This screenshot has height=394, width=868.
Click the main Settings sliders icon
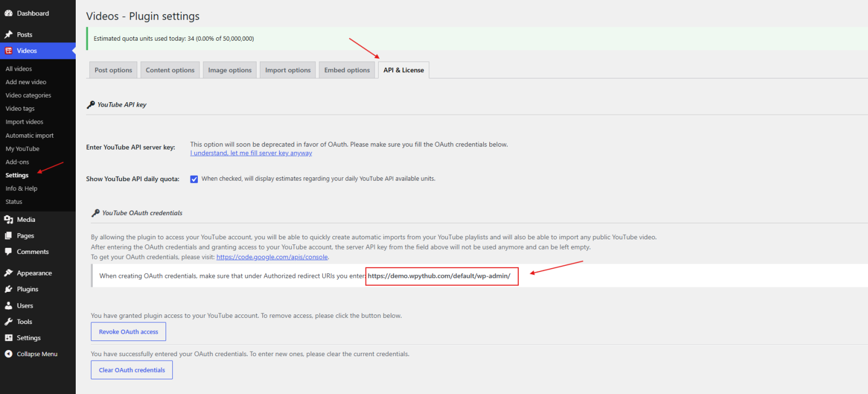pyautogui.click(x=8, y=338)
